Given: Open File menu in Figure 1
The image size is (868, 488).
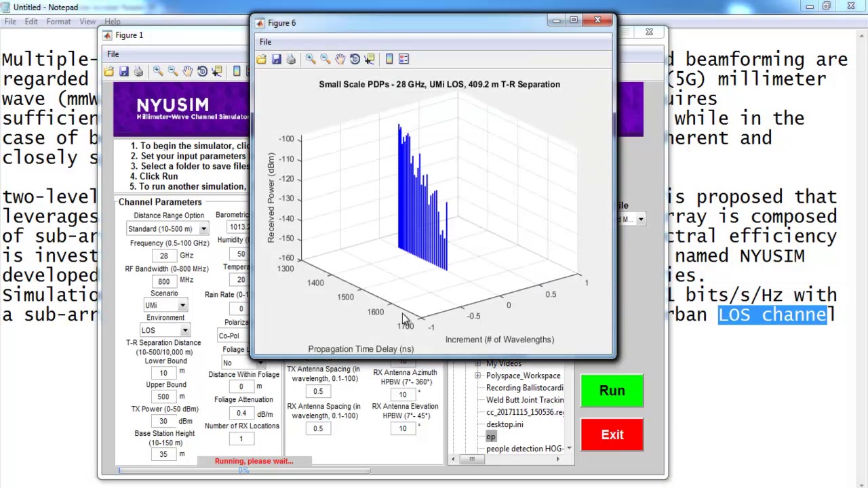Looking at the screenshot, I should point(113,54).
